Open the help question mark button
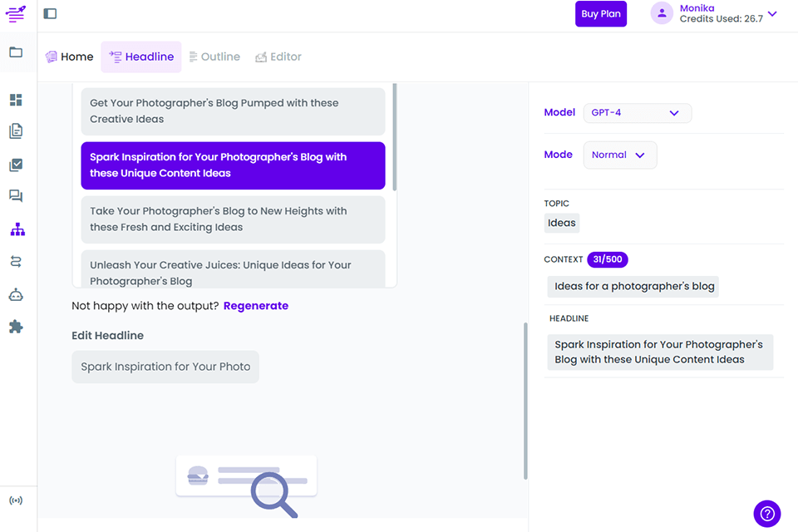This screenshot has height=532, width=798. click(767, 514)
